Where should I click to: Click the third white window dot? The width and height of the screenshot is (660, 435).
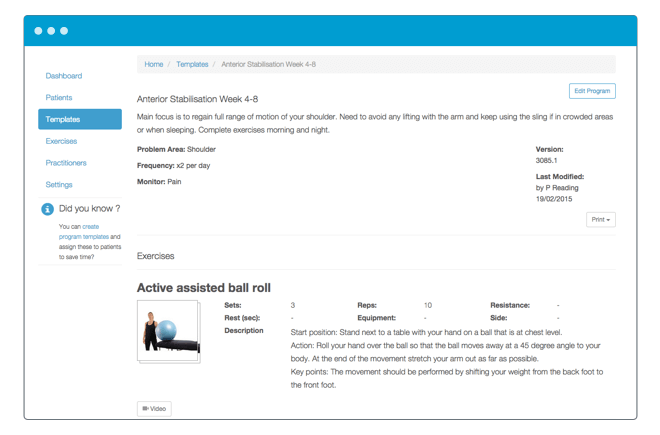click(x=64, y=31)
